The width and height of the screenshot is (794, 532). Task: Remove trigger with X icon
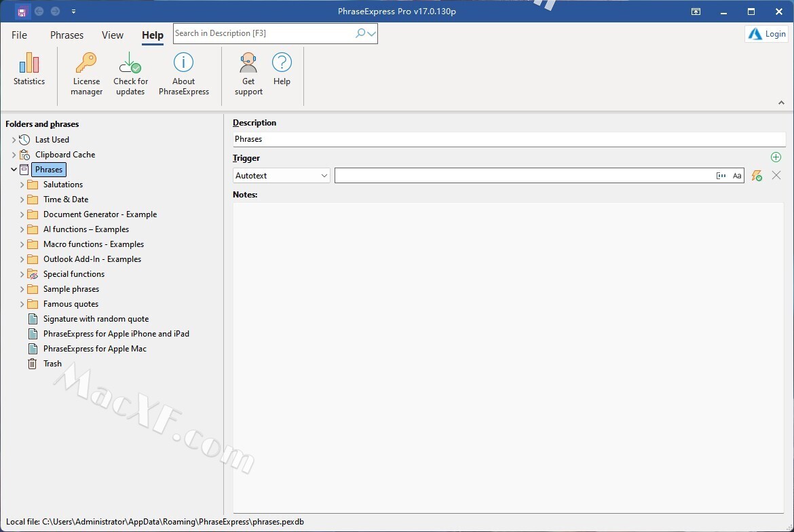776,175
